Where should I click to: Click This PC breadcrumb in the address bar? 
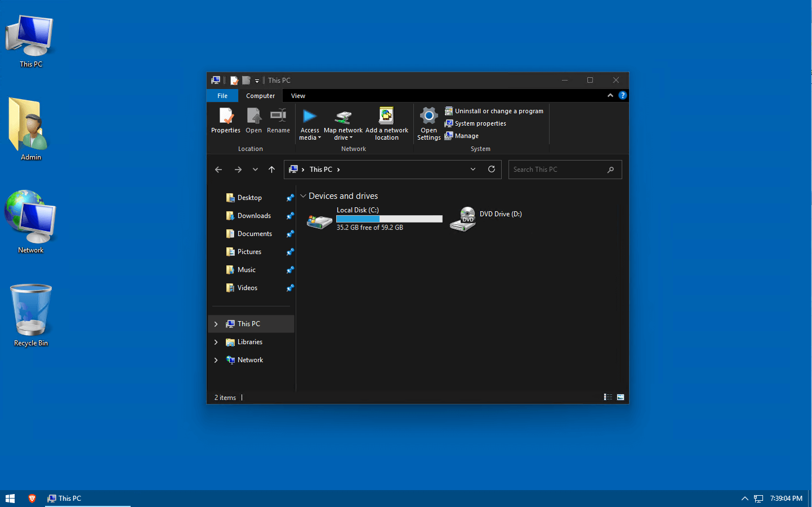pyautogui.click(x=321, y=170)
